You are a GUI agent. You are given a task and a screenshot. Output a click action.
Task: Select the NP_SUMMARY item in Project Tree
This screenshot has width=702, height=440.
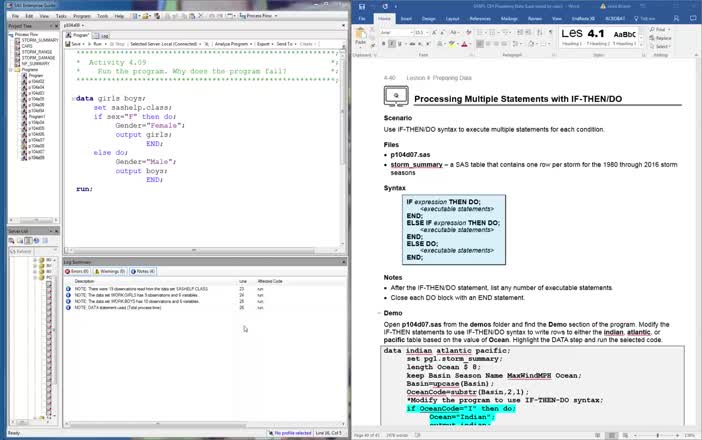[35, 63]
